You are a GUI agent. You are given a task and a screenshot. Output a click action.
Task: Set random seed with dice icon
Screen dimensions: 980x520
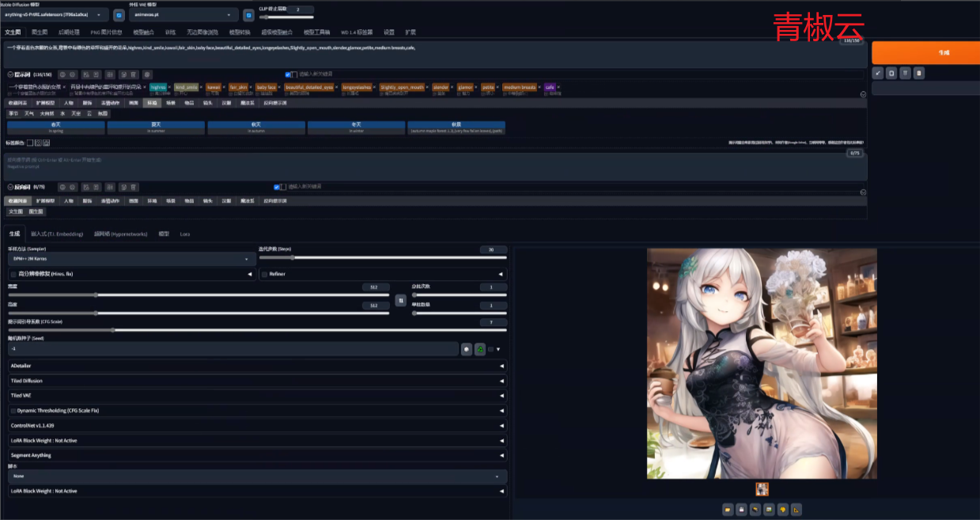coord(467,349)
